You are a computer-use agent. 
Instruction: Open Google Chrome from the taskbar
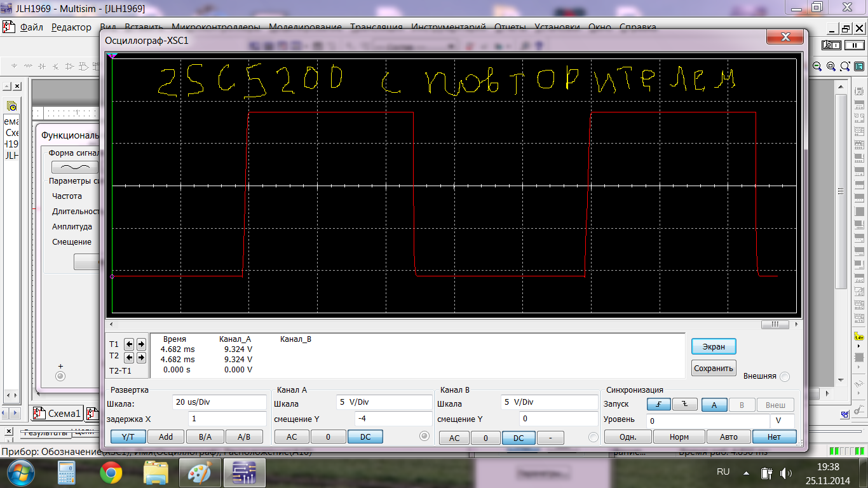click(x=111, y=473)
